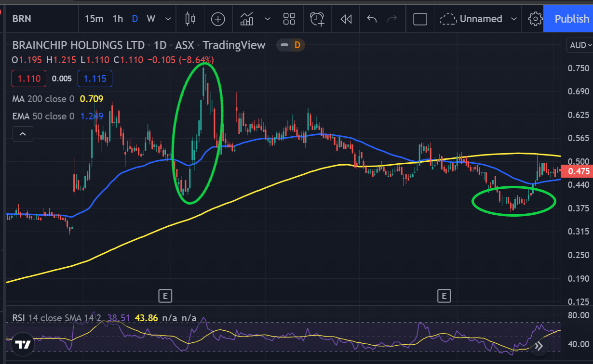Create an alert with the clock icon
The width and height of the screenshot is (593, 364).
click(x=317, y=19)
